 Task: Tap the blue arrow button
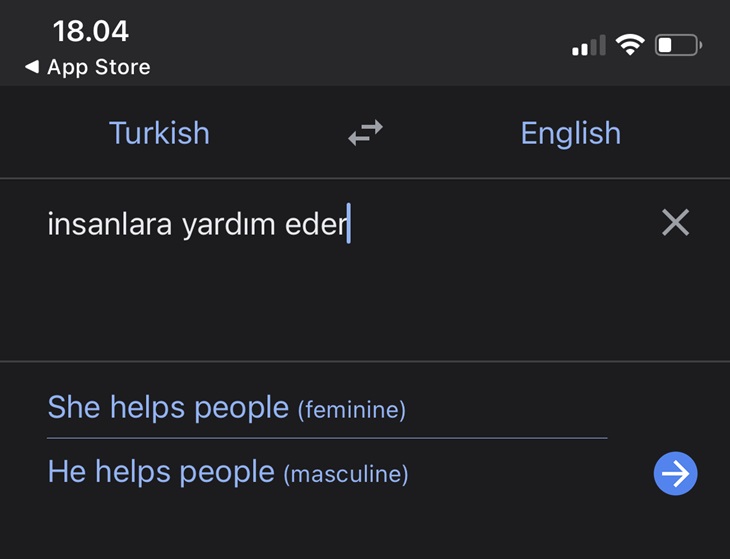(675, 473)
